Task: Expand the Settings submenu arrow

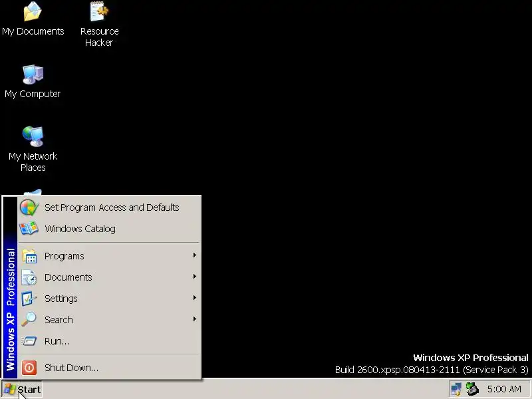Action: pyautogui.click(x=194, y=298)
